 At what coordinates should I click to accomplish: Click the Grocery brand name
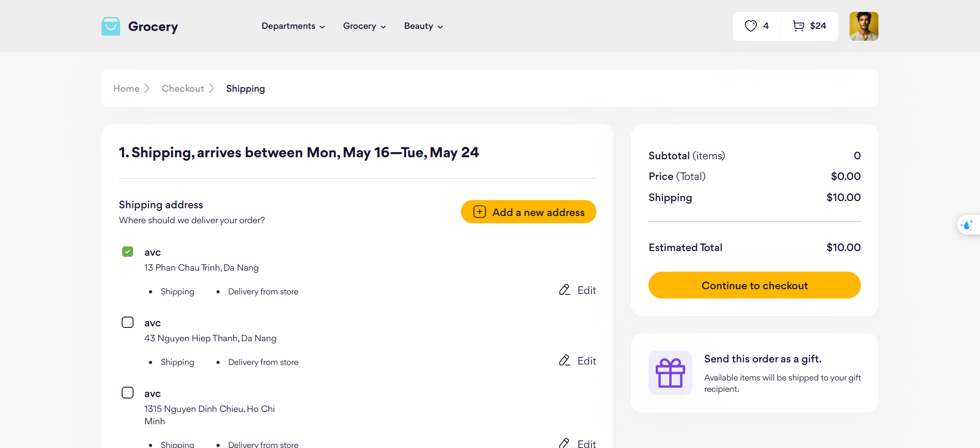click(x=153, y=27)
